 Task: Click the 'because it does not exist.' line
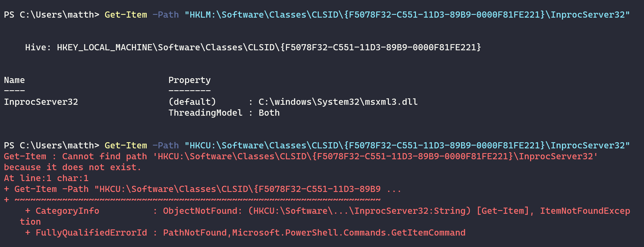pos(73,167)
